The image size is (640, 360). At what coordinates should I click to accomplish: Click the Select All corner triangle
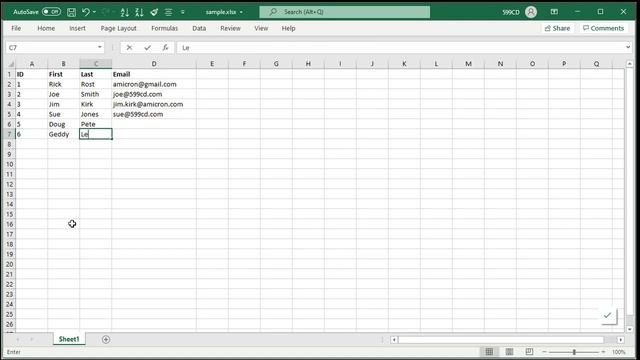11,64
